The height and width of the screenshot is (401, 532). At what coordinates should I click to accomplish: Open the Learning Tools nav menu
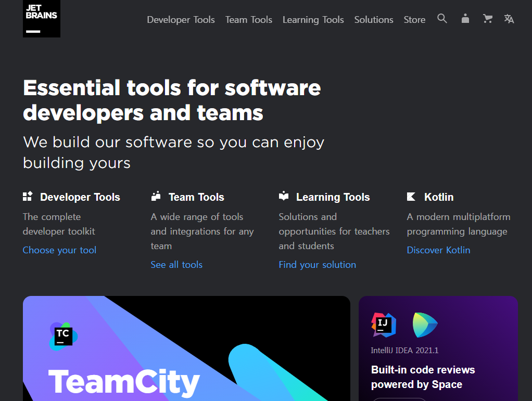coord(313,20)
